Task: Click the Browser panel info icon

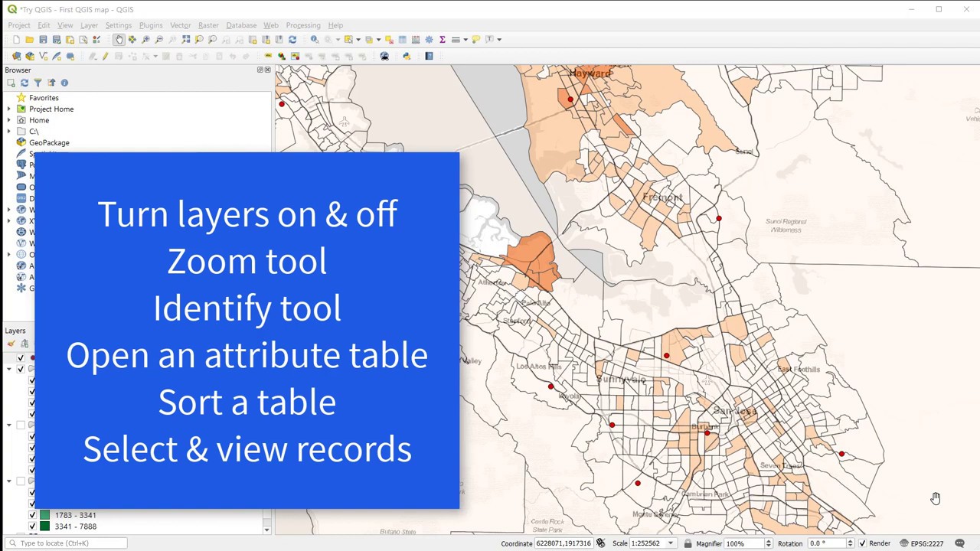Action: pyautogui.click(x=64, y=83)
